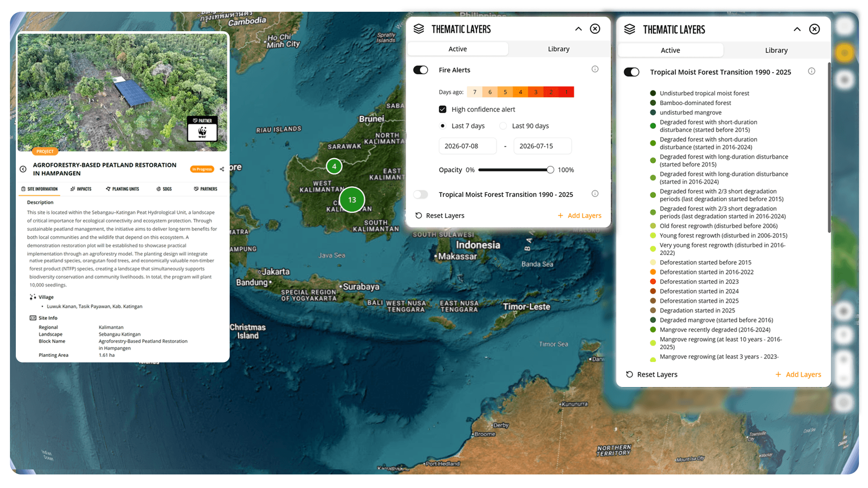Open Planting Units tab
The image size is (868, 488).
click(x=122, y=189)
